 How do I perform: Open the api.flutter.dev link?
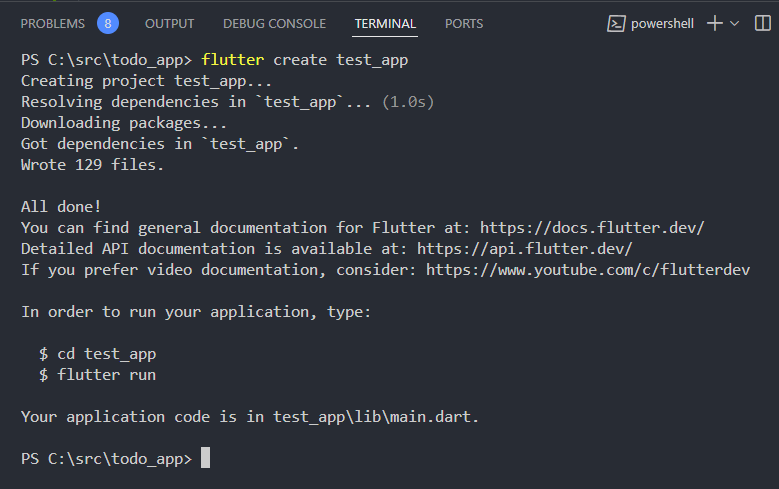(x=525, y=248)
